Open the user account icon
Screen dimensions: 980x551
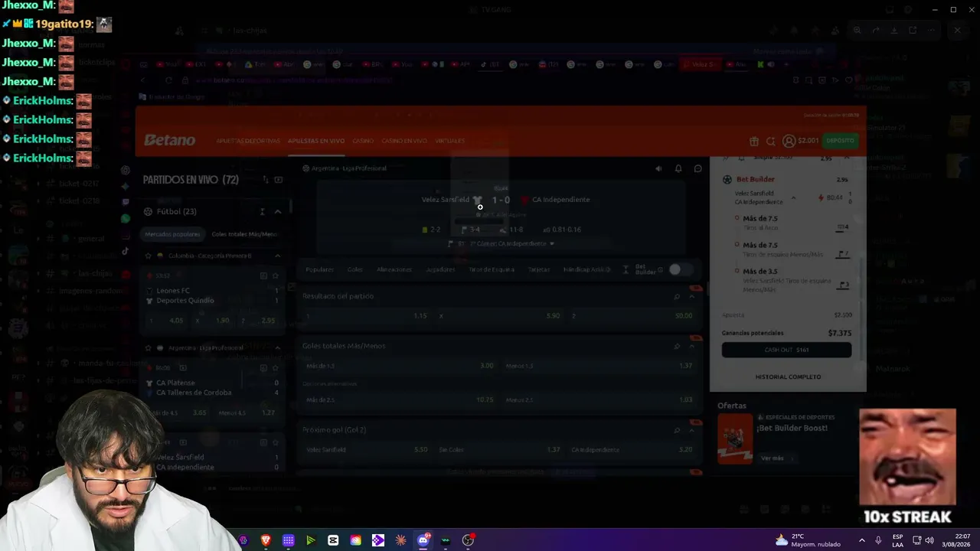pos(789,141)
